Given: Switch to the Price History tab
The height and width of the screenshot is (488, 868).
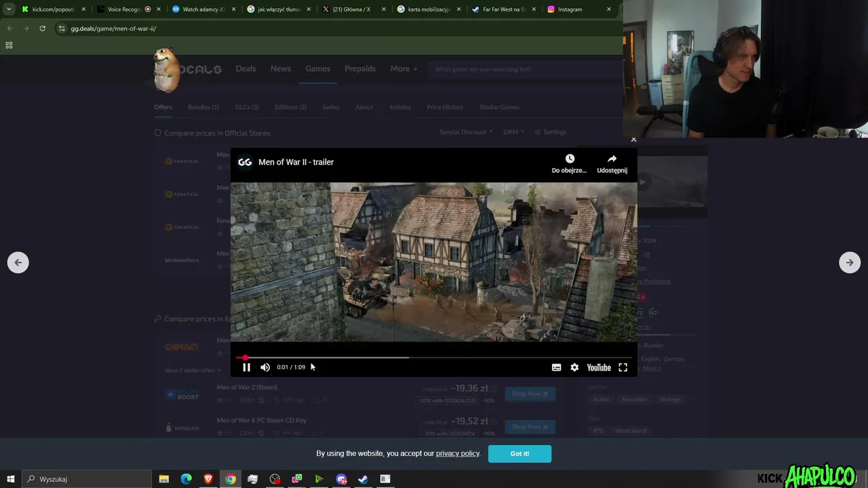Looking at the screenshot, I should click(445, 107).
